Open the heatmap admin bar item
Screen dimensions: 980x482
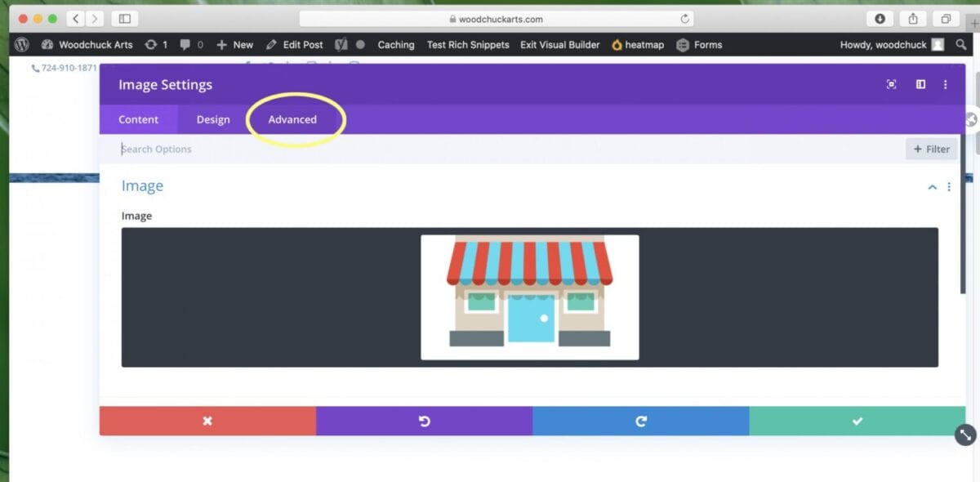pos(638,45)
